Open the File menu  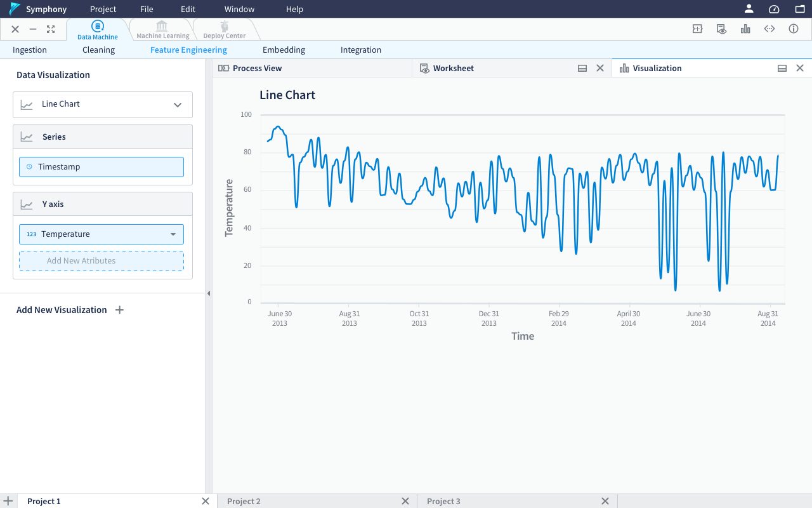click(147, 9)
